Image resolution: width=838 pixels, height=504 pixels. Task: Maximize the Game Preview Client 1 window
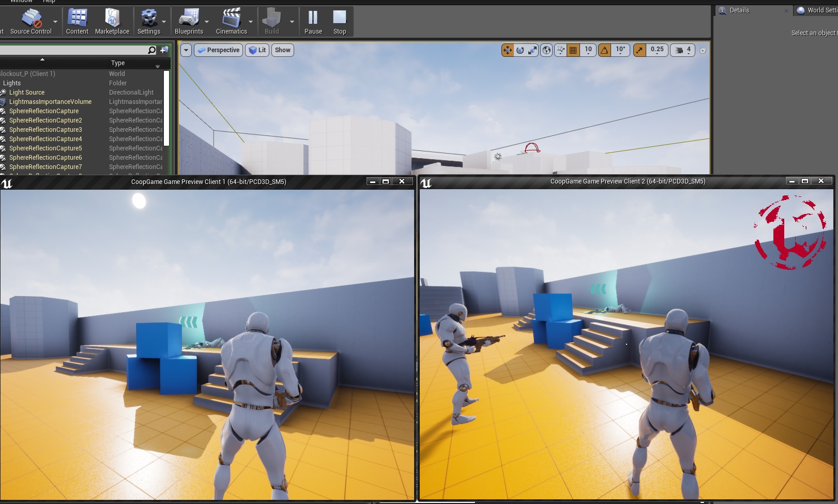pos(386,181)
